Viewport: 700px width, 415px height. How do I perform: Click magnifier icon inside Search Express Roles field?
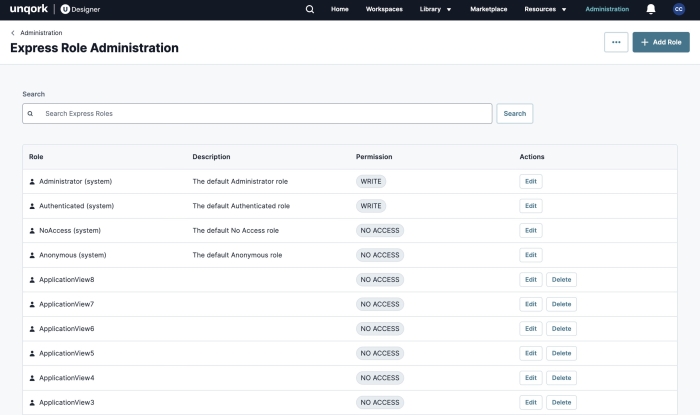click(30, 113)
